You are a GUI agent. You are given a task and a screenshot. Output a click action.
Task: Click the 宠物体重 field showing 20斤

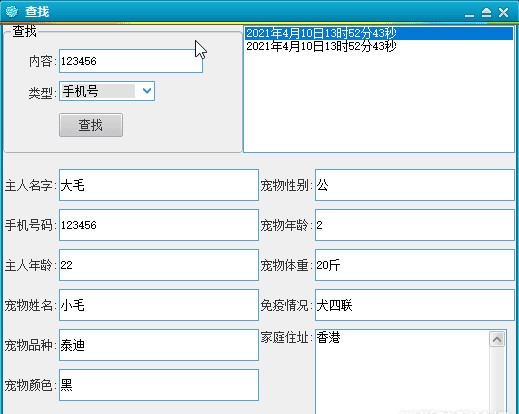coord(415,265)
